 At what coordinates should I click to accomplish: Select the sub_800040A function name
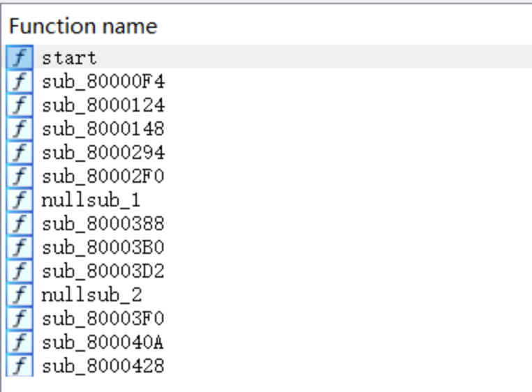(103, 342)
